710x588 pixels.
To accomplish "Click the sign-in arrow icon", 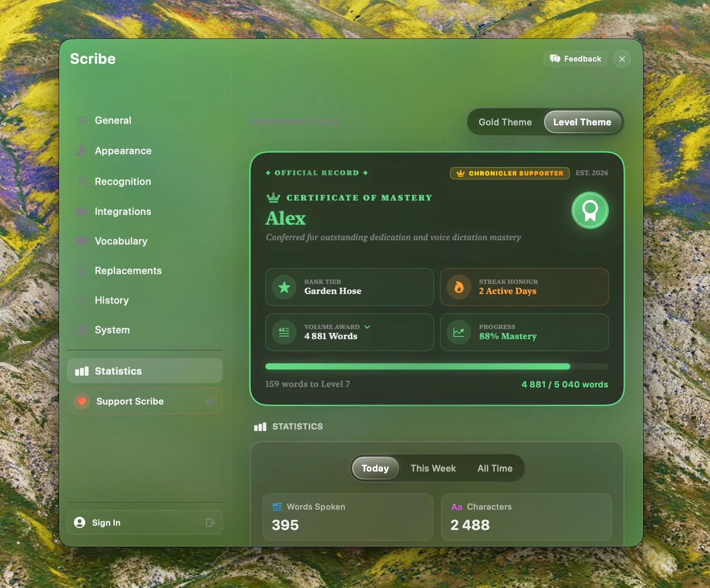I will 211,523.
